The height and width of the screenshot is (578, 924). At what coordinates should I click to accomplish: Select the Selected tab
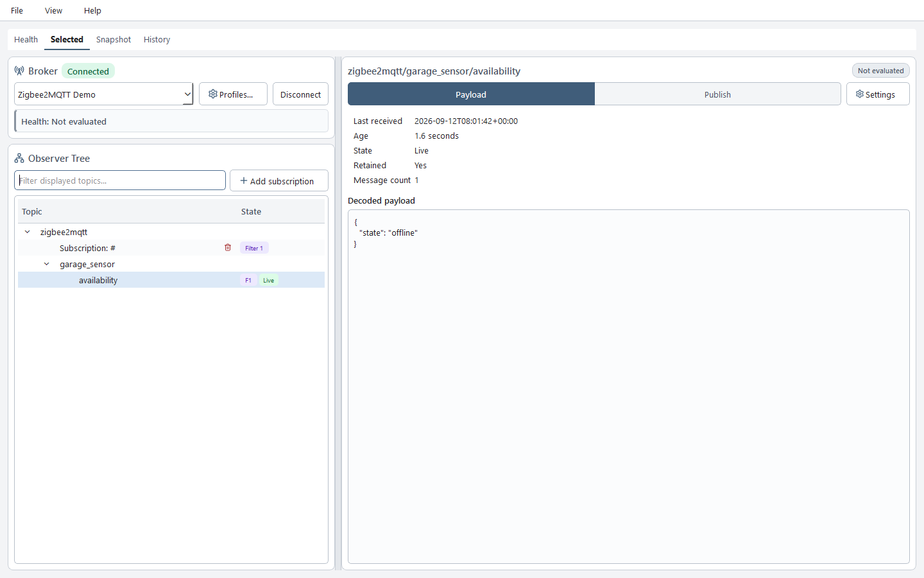click(67, 39)
